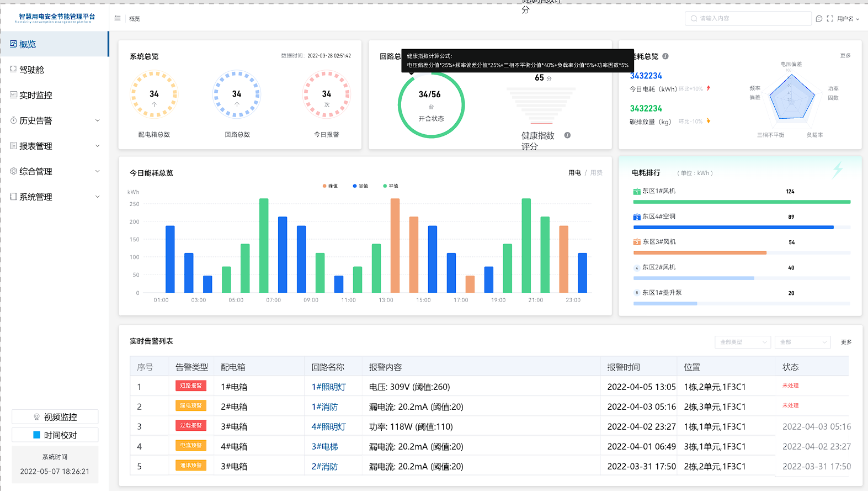
Task: Open 综合管理 menu item
Action: coord(54,171)
